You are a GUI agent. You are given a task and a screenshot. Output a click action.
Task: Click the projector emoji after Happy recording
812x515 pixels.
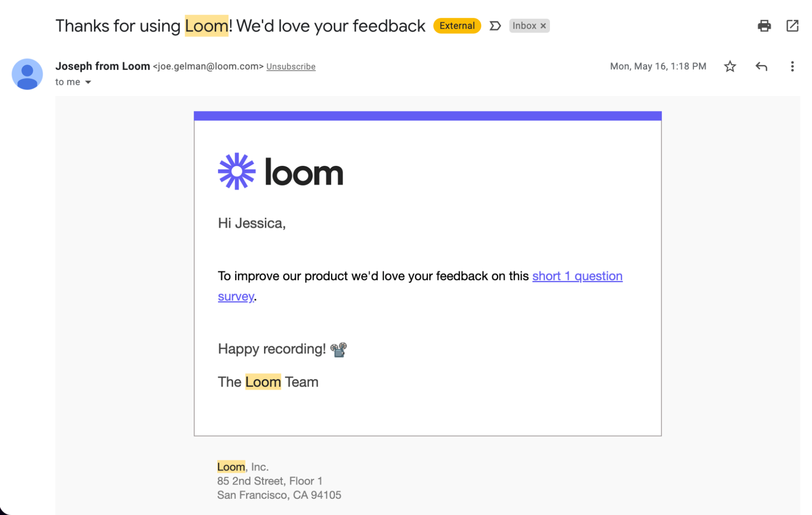tap(338, 349)
